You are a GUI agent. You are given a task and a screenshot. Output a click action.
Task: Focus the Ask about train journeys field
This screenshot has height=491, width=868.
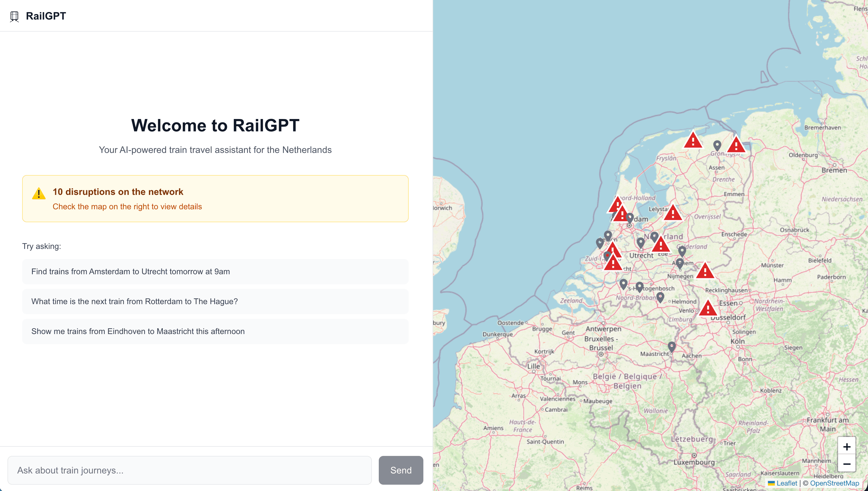click(x=190, y=470)
